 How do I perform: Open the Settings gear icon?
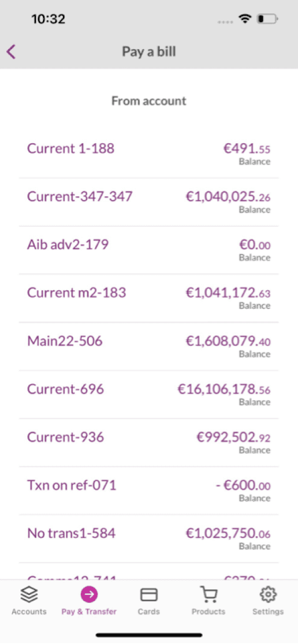point(268,594)
